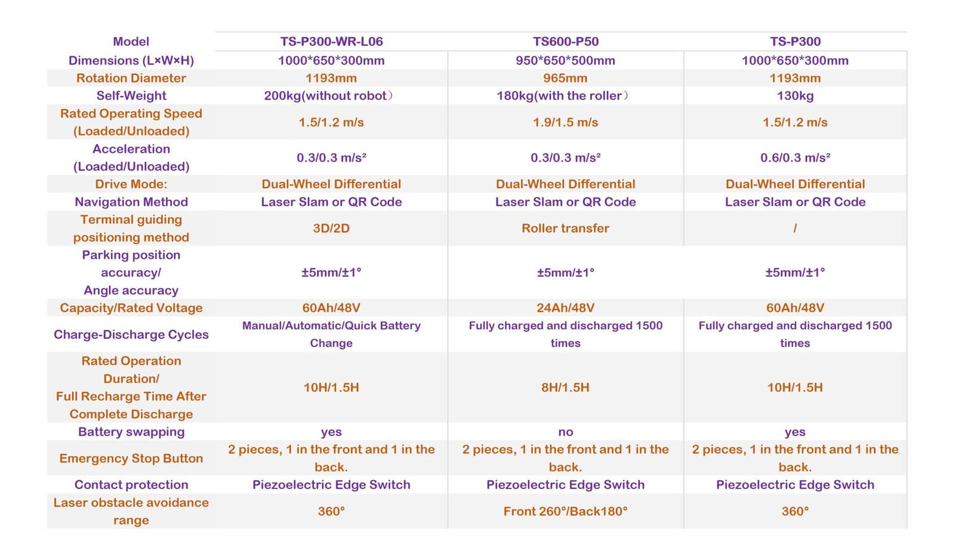Viewport: 955px width, 560px height.
Task: Select the TS600-P50 column header
Action: pos(565,42)
